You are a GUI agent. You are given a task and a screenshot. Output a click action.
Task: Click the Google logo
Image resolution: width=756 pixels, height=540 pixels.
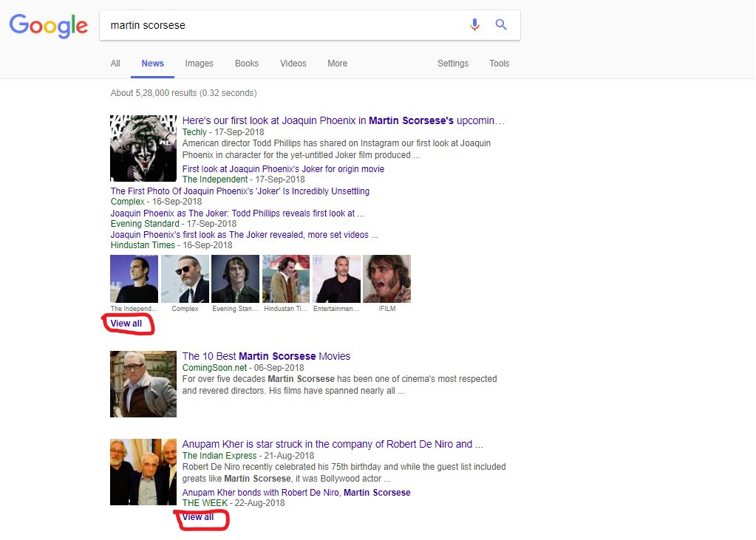[49, 26]
